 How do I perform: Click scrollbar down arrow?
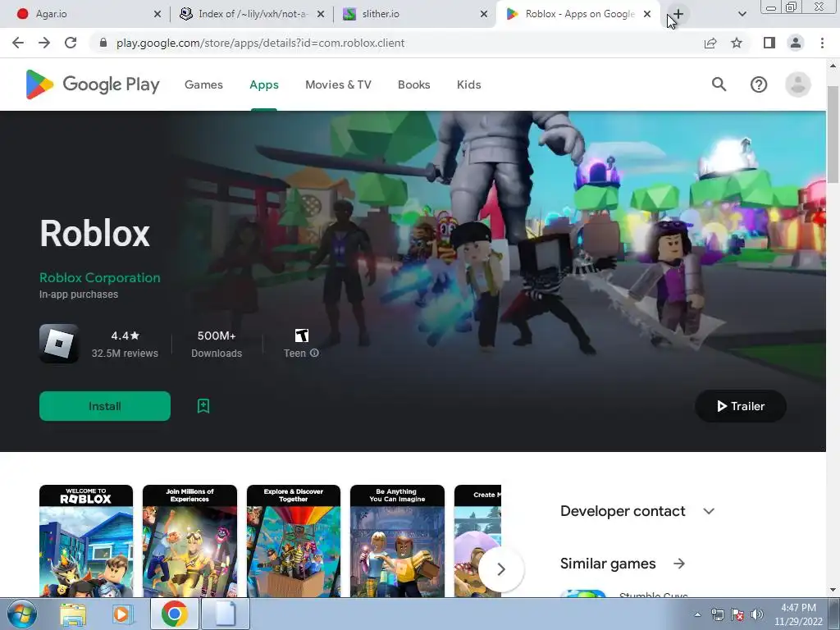click(833, 591)
